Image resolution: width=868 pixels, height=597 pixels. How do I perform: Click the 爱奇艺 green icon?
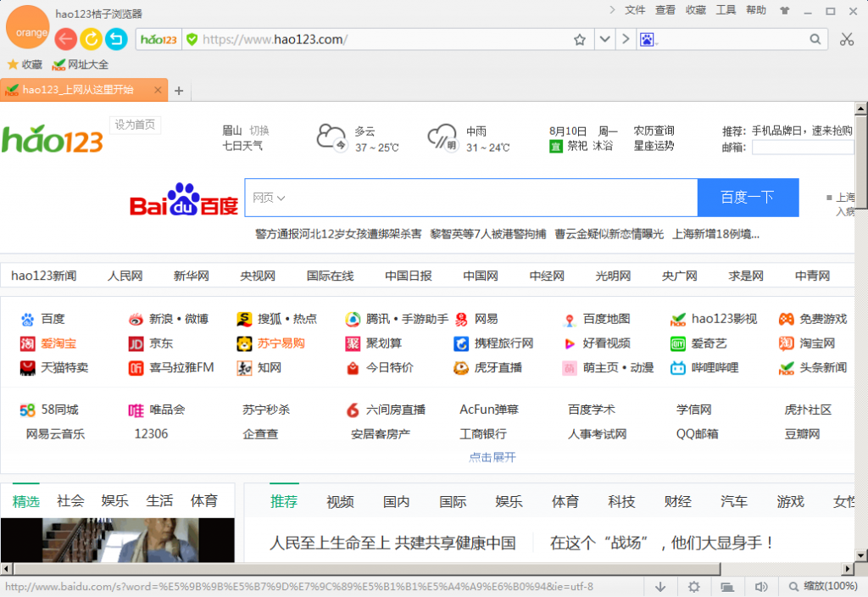point(678,344)
